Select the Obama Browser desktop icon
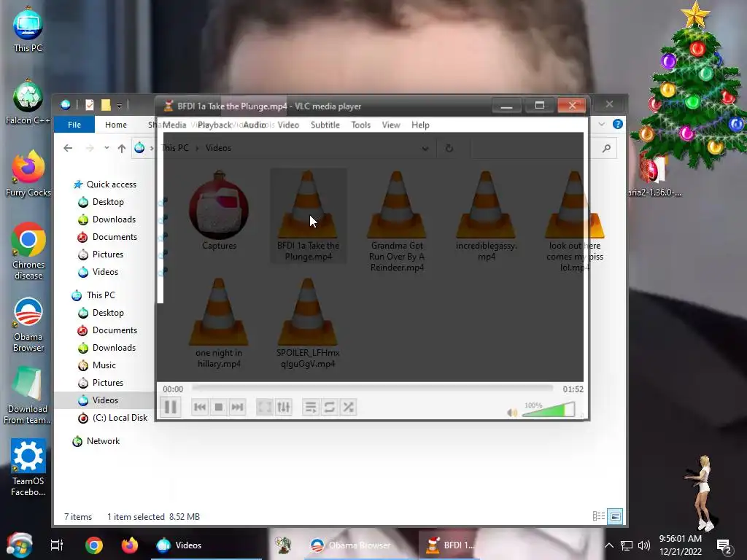This screenshot has width=747, height=560. pyautogui.click(x=28, y=324)
